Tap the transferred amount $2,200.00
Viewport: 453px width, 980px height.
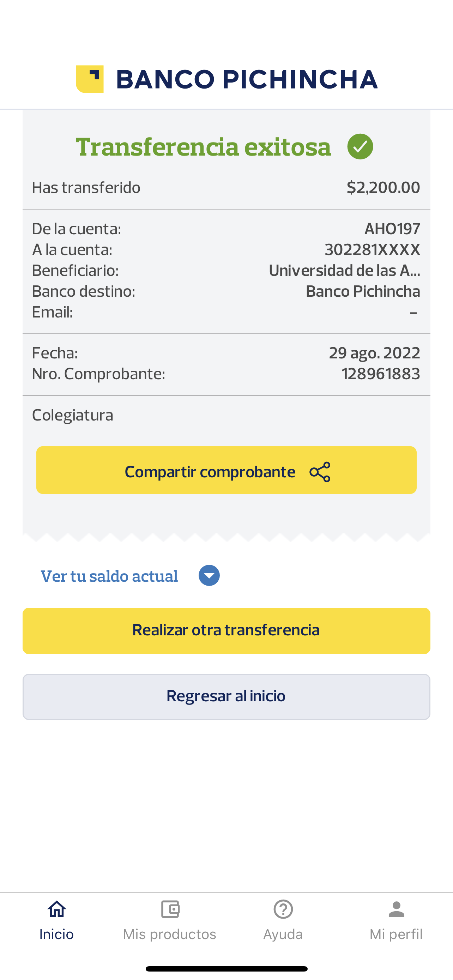click(383, 188)
